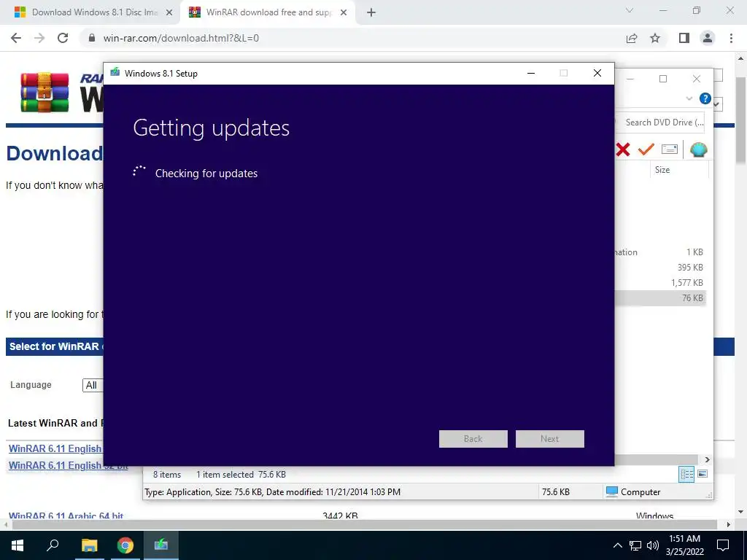Click the Windows Setup taskbar icon
Viewport: 747px width, 560px height.
(161, 545)
